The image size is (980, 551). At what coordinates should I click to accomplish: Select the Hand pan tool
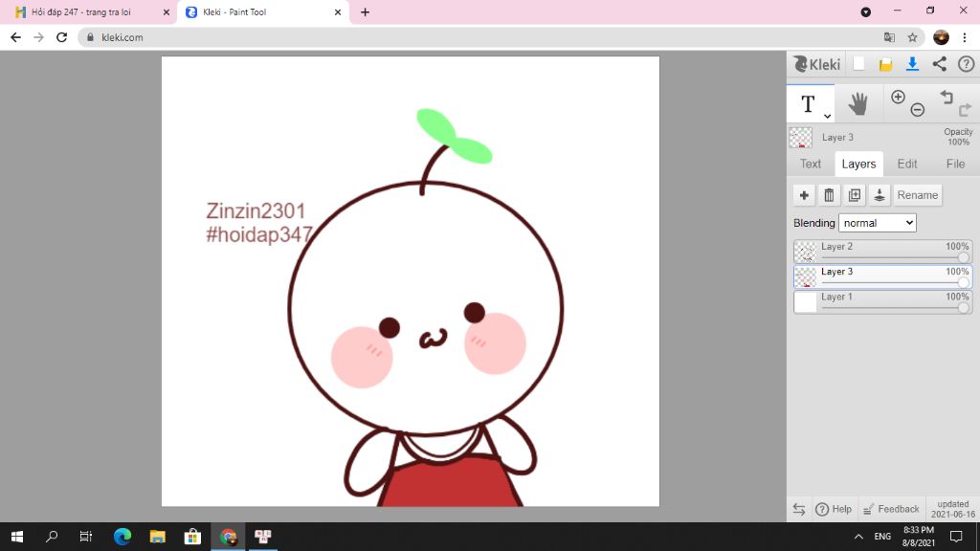click(x=858, y=103)
